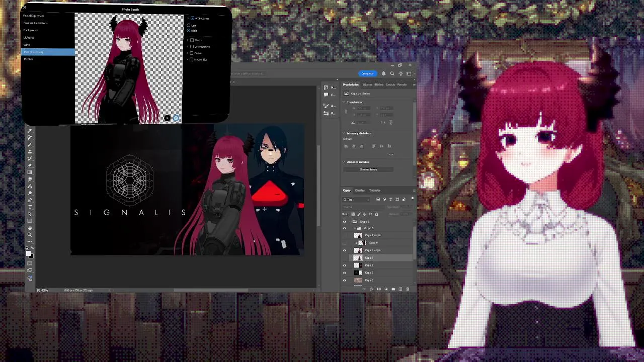The width and height of the screenshot is (644, 362).
Task: Switch to the Ajustes tab
Action: click(x=367, y=84)
